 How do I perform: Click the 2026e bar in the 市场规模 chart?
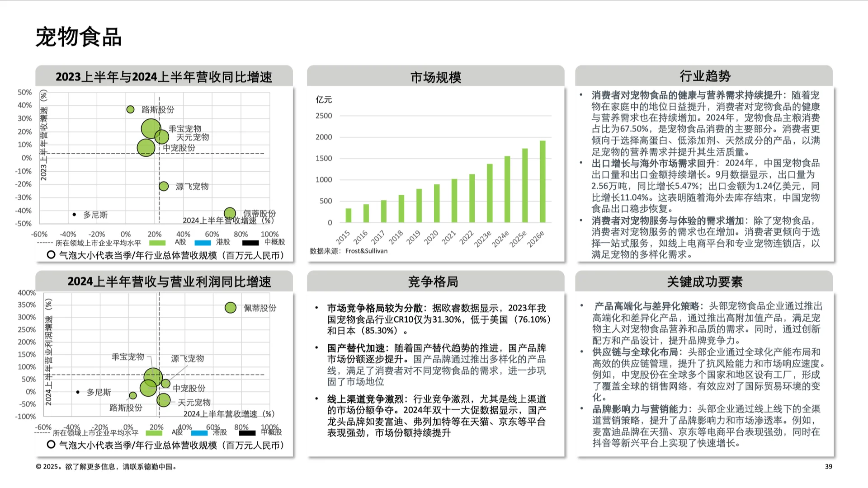[x=542, y=181]
